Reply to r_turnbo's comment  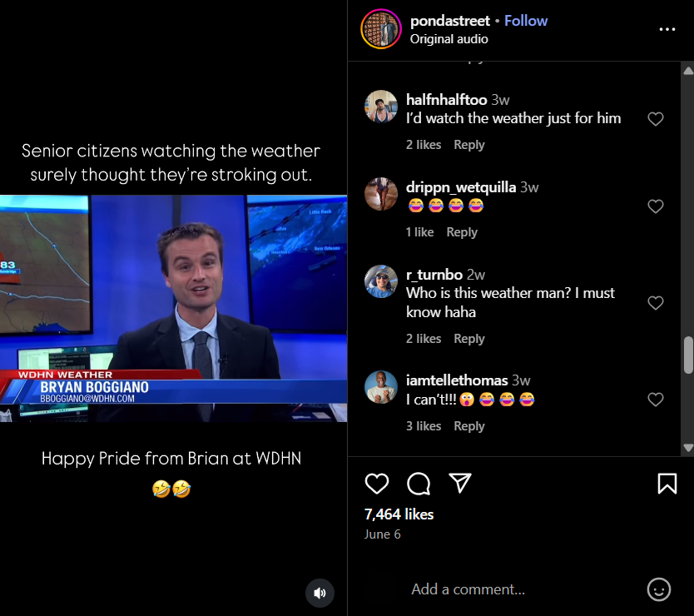point(468,339)
